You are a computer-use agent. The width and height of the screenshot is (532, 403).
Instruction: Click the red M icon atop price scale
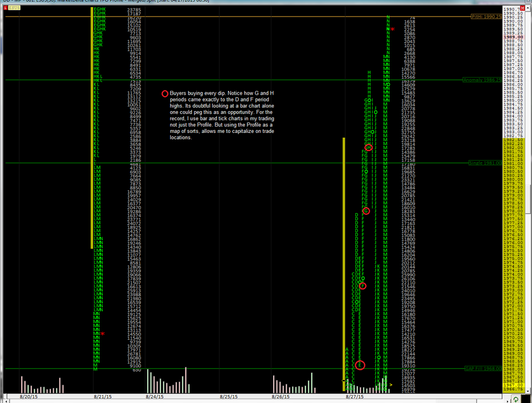tap(523, 8)
